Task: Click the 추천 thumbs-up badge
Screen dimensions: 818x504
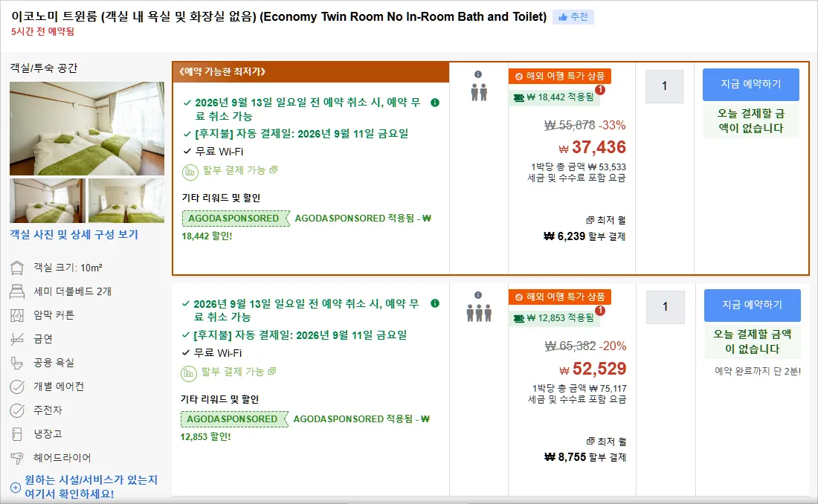Action: tap(573, 17)
